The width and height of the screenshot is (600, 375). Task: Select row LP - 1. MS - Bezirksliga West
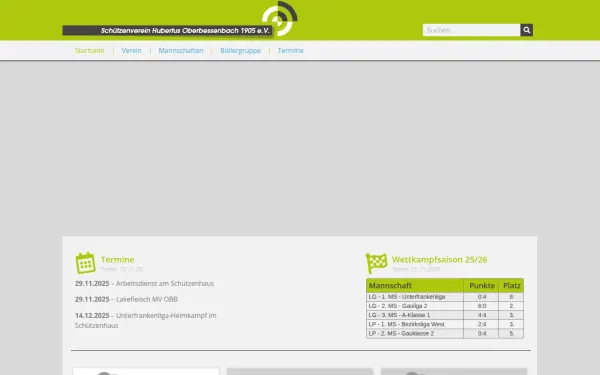[445, 324]
